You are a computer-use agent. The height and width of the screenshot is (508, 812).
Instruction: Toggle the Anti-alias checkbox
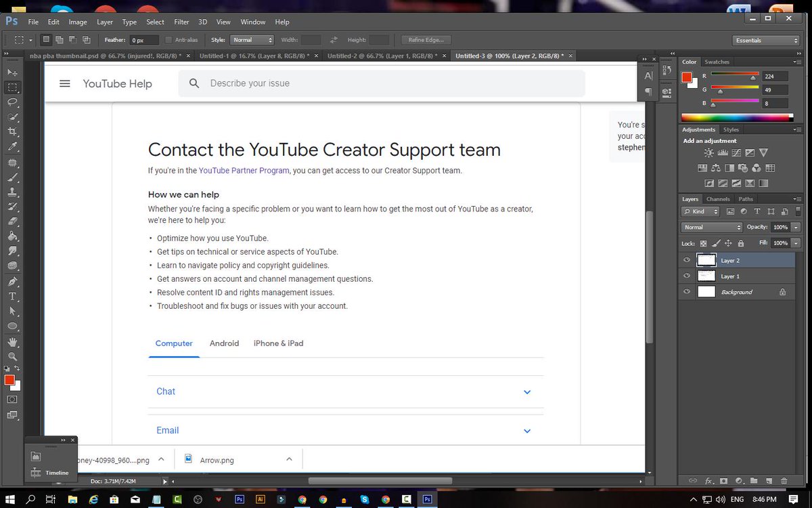(169, 40)
